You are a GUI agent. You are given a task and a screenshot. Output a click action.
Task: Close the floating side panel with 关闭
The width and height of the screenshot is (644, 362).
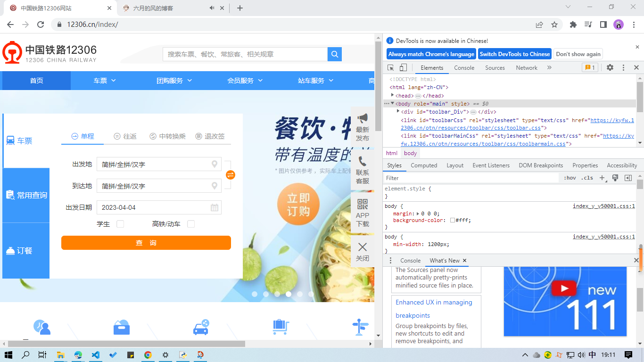point(363,252)
